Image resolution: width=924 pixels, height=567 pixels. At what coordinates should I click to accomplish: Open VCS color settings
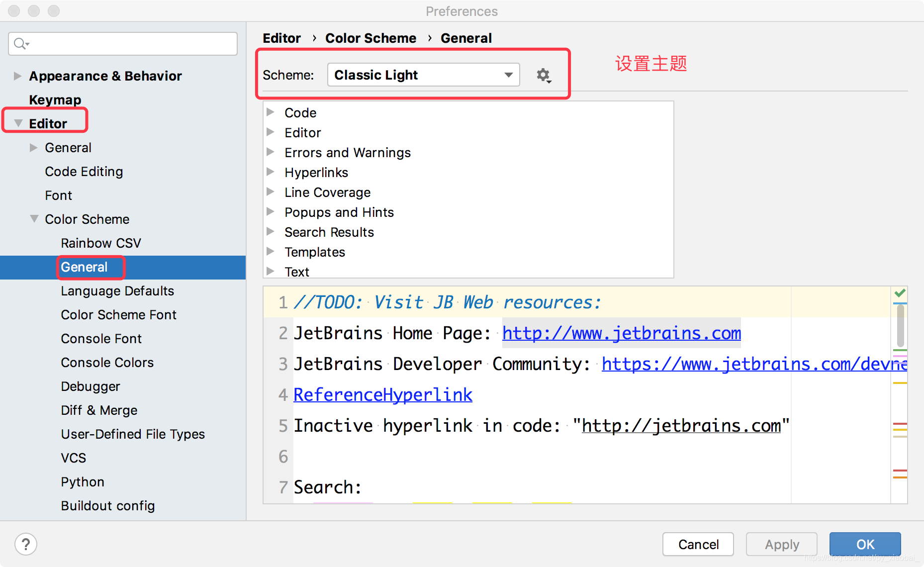pyautogui.click(x=74, y=458)
